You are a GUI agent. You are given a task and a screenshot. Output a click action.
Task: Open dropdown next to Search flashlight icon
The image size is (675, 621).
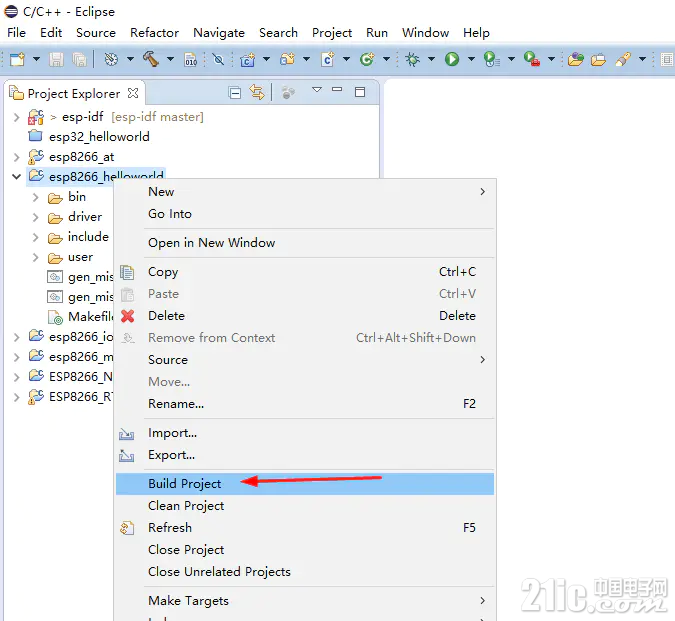(642, 59)
